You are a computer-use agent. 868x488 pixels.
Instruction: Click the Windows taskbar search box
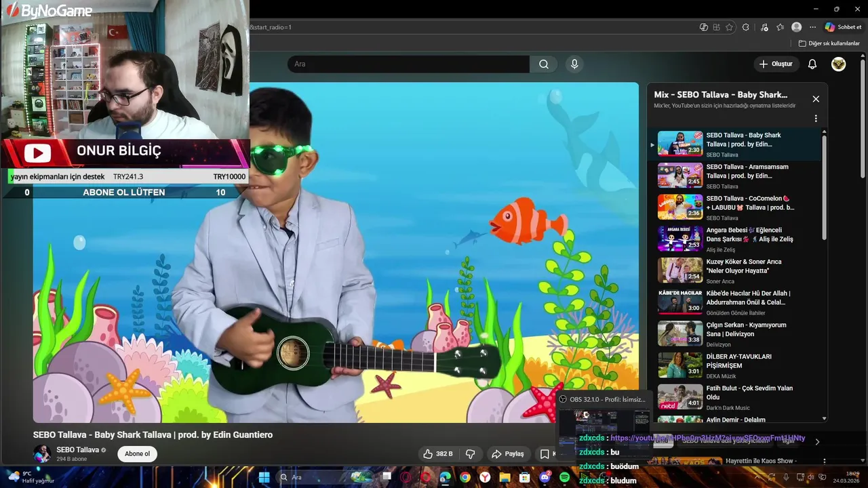325,477
